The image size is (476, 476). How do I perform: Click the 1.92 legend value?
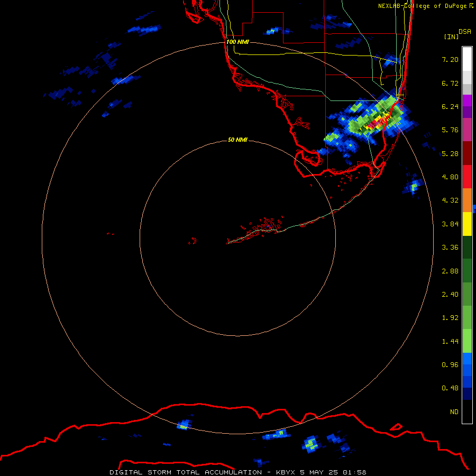450,318
